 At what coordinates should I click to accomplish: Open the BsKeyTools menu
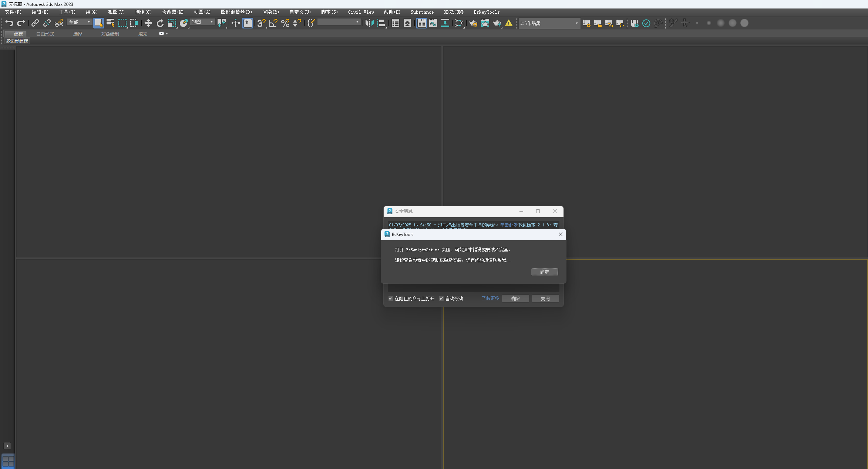click(x=487, y=12)
